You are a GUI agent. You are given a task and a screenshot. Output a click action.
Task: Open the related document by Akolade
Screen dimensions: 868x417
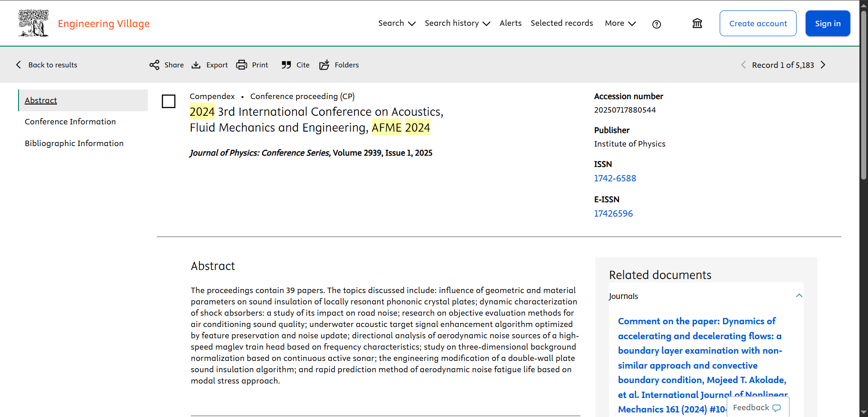(703, 365)
